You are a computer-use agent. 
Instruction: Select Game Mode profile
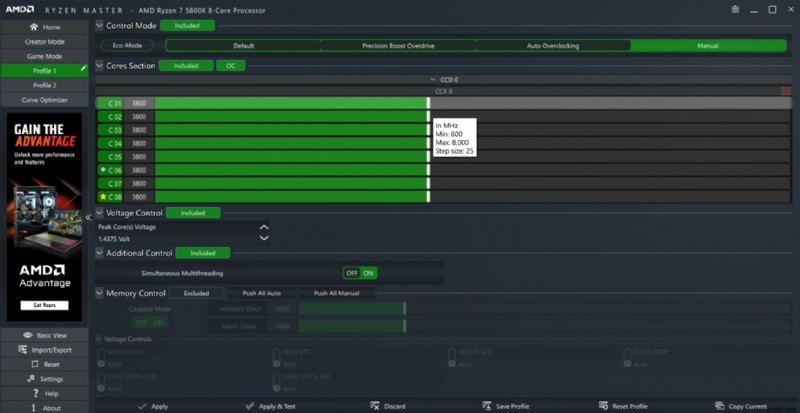point(44,56)
